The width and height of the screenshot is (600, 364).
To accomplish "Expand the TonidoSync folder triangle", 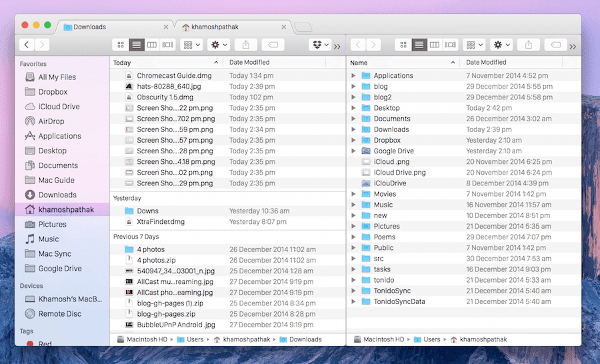I will click(x=353, y=291).
